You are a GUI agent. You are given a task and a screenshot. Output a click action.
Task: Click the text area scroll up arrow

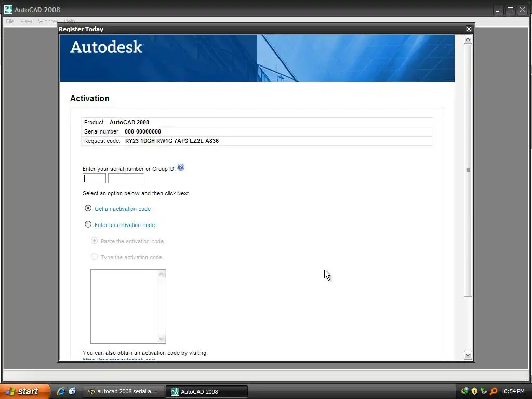point(162,274)
